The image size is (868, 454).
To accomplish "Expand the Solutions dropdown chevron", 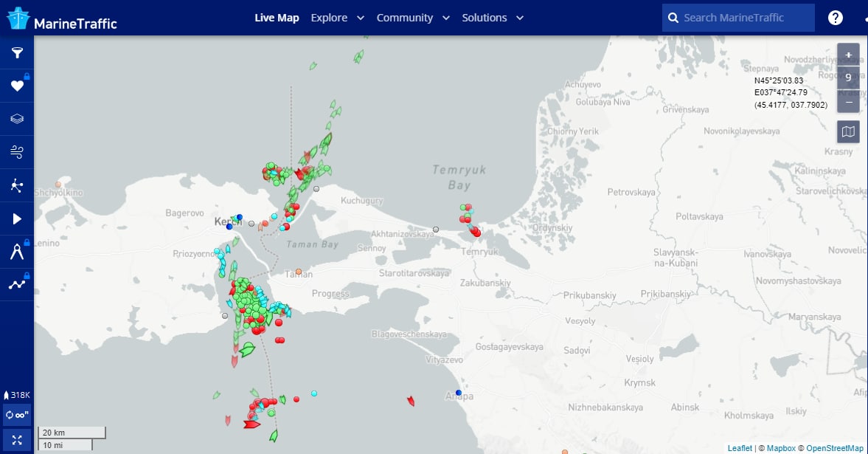I will tap(520, 18).
